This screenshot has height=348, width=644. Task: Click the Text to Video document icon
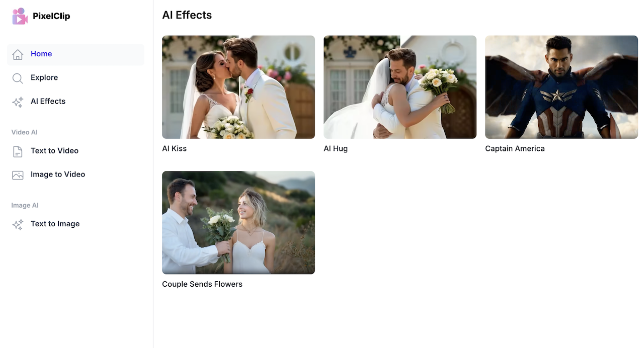point(18,152)
